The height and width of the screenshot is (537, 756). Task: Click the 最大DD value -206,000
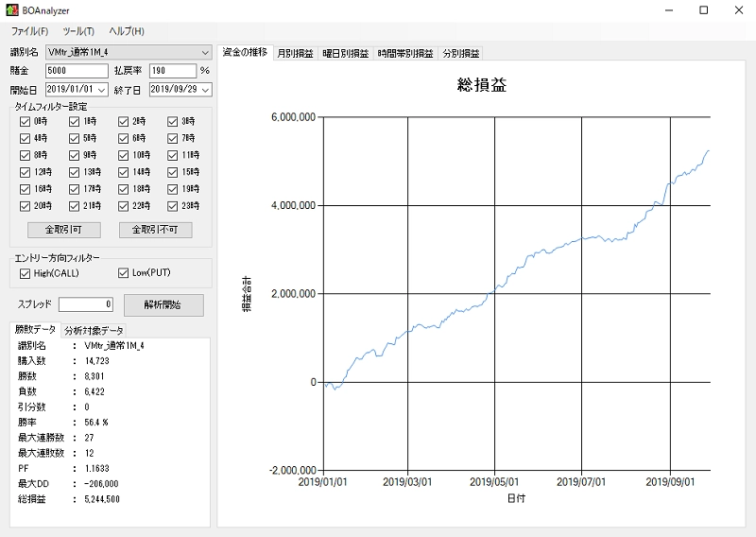tap(101, 484)
